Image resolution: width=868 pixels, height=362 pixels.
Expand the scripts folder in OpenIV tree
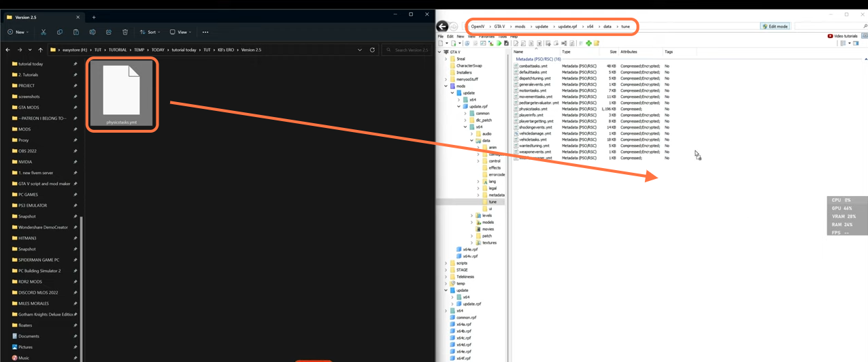[x=446, y=263]
